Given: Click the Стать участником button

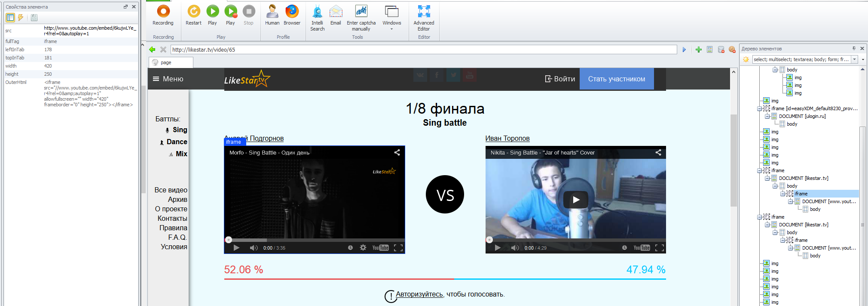Looking at the screenshot, I should pos(617,79).
